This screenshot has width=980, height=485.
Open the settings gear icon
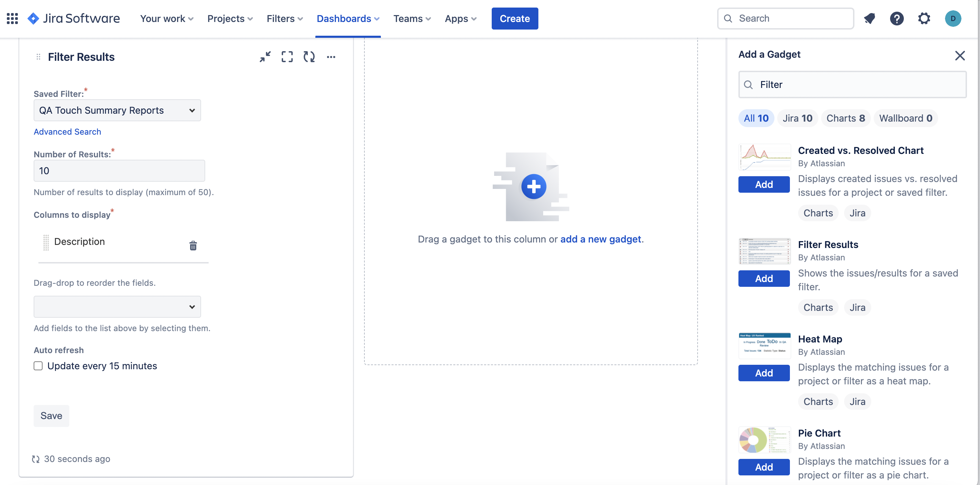pyautogui.click(x=924, y=18)
